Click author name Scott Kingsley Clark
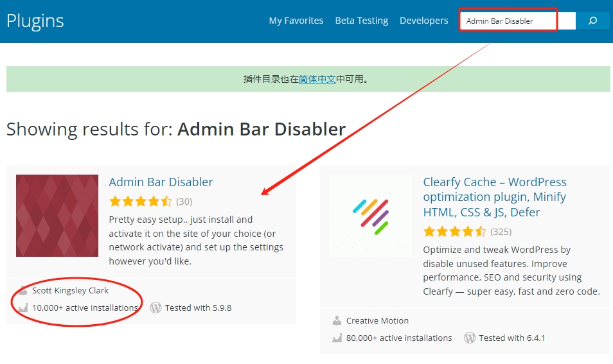613x364 pixels. click(71, 291)
